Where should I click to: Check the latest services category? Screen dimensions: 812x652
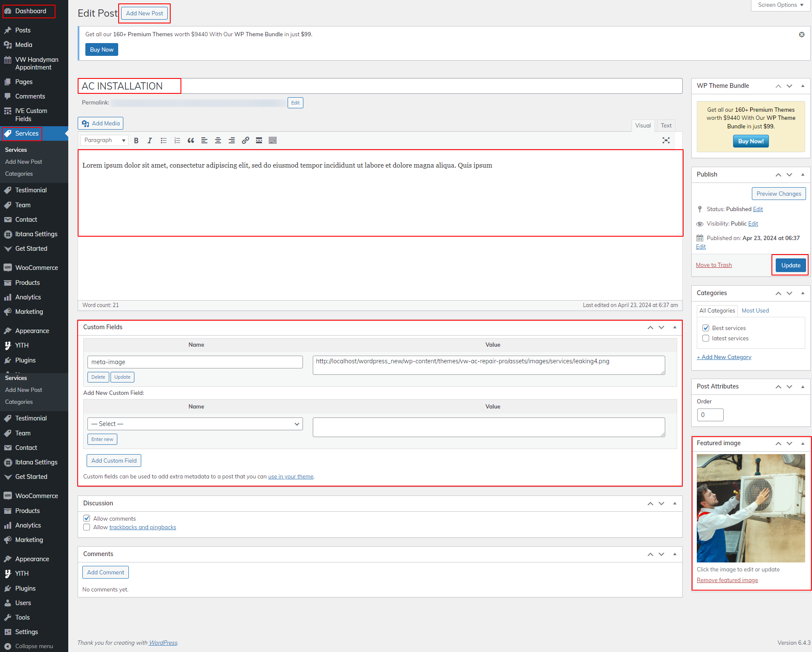click(706, 338)
